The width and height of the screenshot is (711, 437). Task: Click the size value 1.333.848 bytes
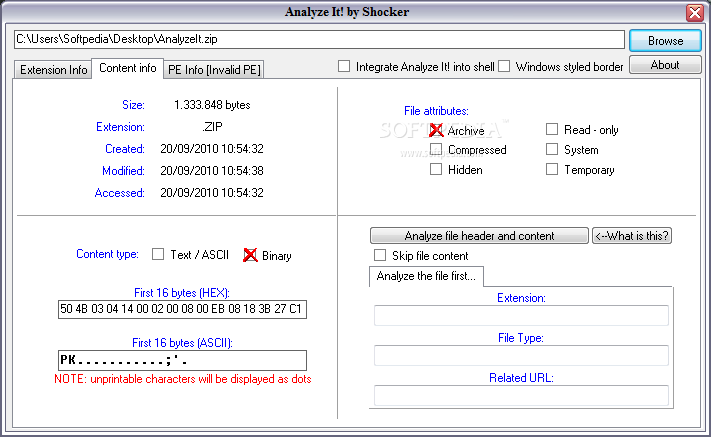click(x=212, y=105)
